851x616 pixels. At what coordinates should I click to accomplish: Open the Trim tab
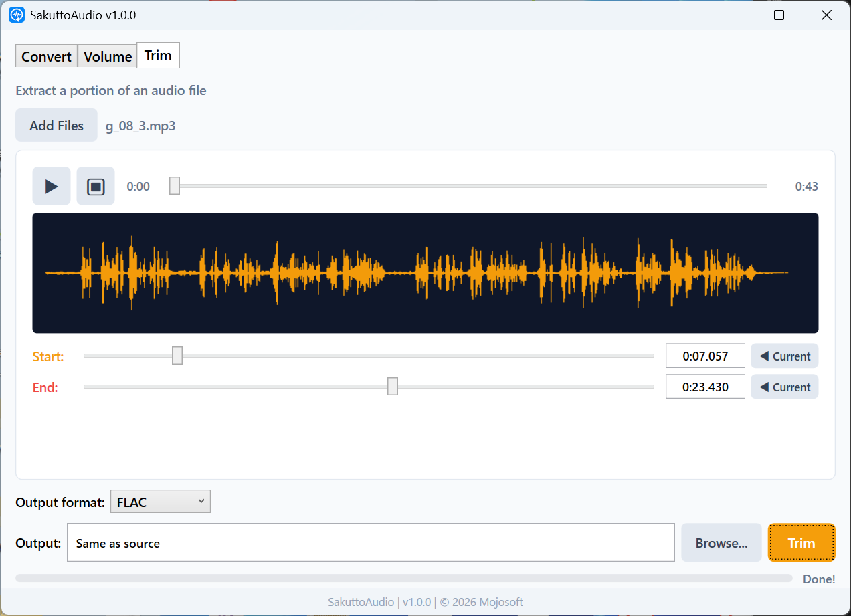click(x=158, y=55)
